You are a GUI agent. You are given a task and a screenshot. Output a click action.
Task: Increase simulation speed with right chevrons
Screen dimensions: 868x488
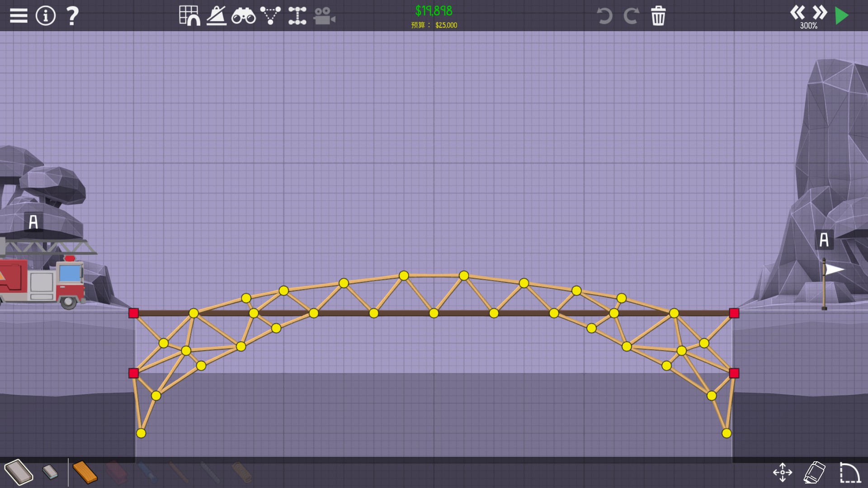[819, 12]
